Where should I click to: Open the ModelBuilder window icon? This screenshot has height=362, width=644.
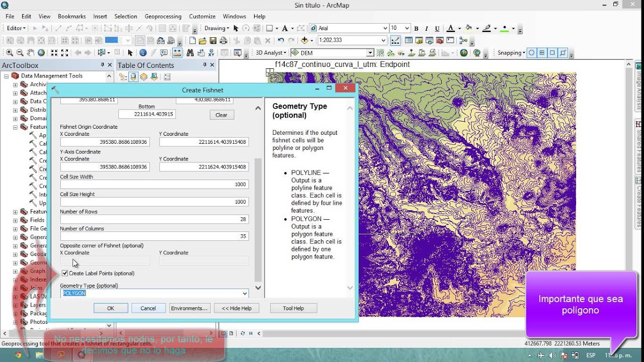coord(464,40)
